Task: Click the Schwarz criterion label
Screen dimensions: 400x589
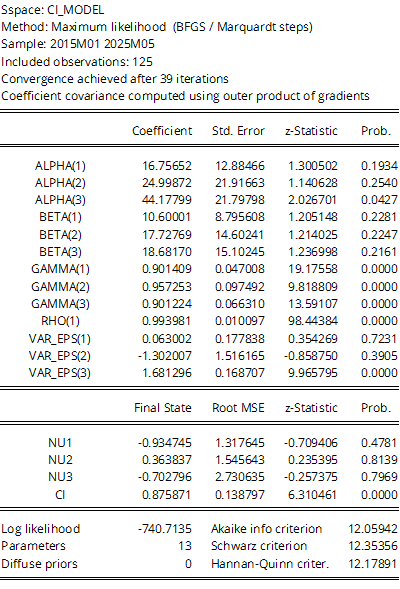Action: (x=259, y=546)
